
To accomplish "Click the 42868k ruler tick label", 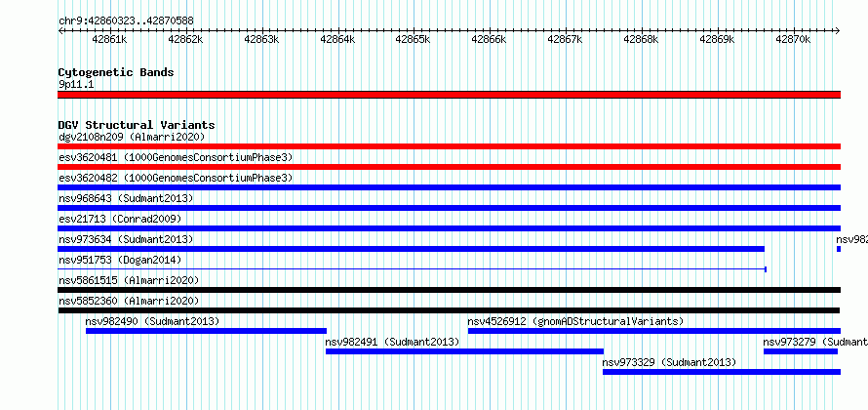I will click(641, 39).
